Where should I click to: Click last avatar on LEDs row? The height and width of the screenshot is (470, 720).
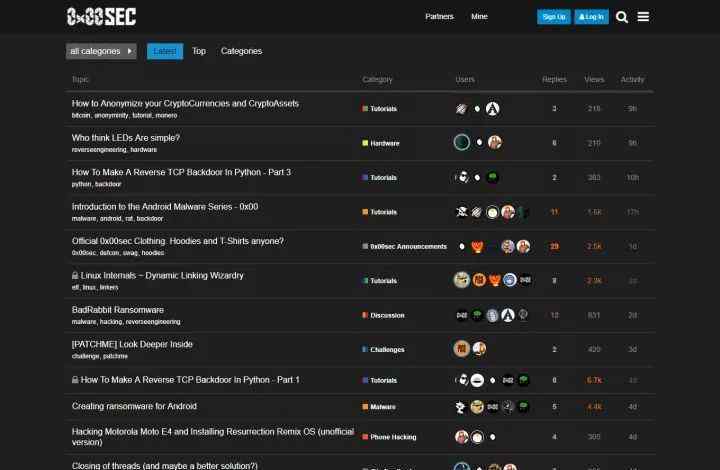(495, 143)
